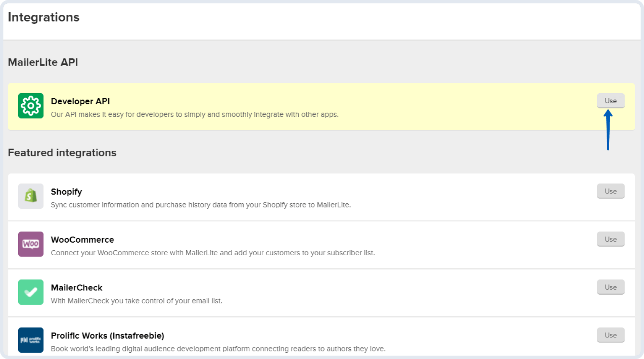Screen dimensions: 644x359
Task: Click the Developer API gear icon
Action: click(31, 105)
